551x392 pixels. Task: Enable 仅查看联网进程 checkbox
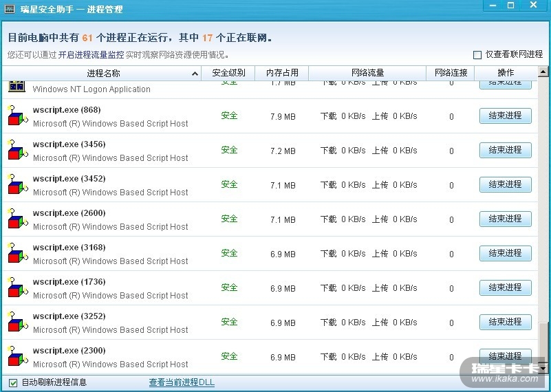[477, 55]
